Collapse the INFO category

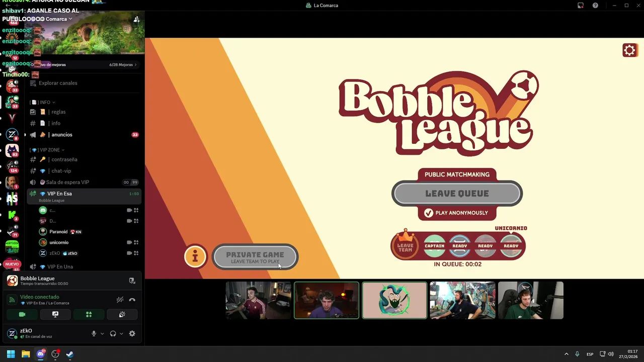tap(42, 102)
